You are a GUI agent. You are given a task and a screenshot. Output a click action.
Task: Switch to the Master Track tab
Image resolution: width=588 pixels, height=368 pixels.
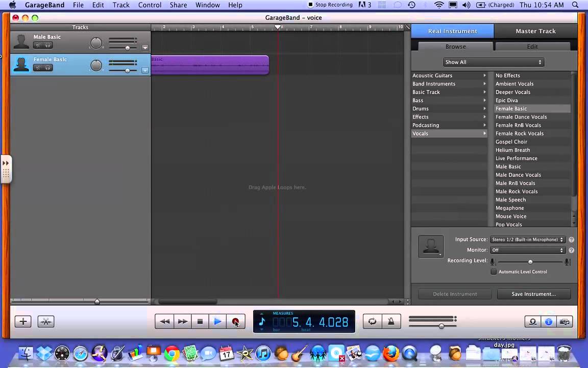point(535,31)
